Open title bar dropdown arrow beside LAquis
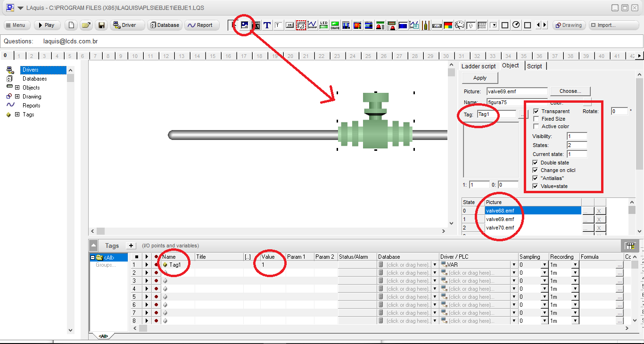This screenshot has height=344, width=644. click(21, 8)
